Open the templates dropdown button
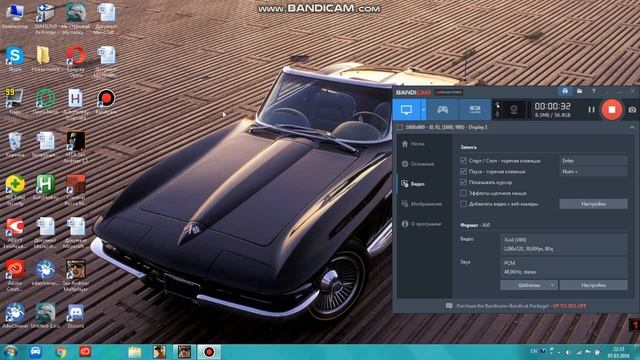 (529, 285)
